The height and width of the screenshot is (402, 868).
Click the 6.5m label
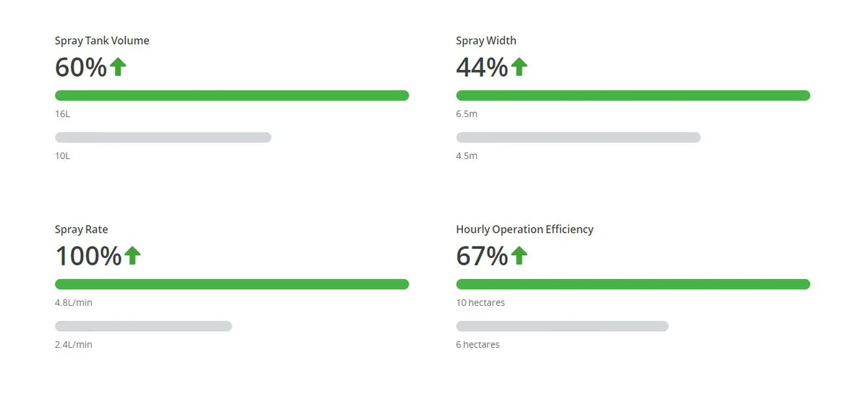click(467, 114)
